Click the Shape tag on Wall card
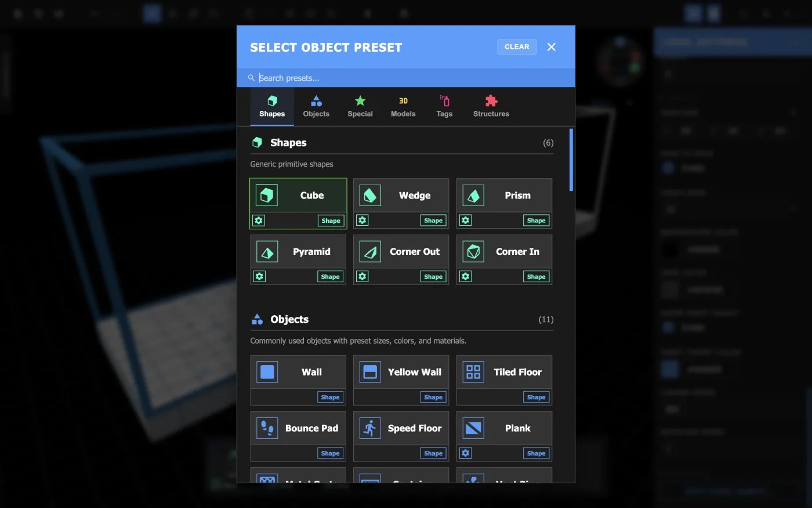 coord(331,397)
